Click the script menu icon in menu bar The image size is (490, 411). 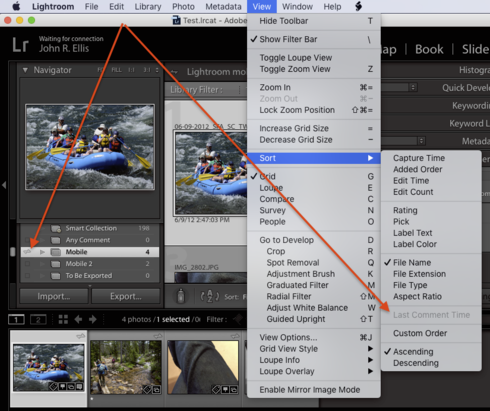tap(358, 6)
